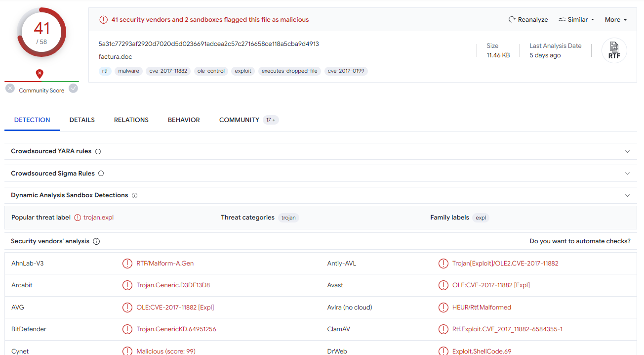Click info icon beside Dynamic Analysis Sandbox Detections
Image resolution: width=644 pixels, height=355 pixels.
[134, 195]
